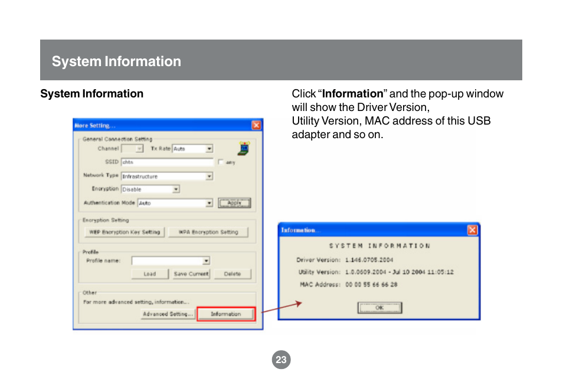Close the More Setting window
Image resolution: width=563 pixels, height=392 pixels.
tap(256, 125)
